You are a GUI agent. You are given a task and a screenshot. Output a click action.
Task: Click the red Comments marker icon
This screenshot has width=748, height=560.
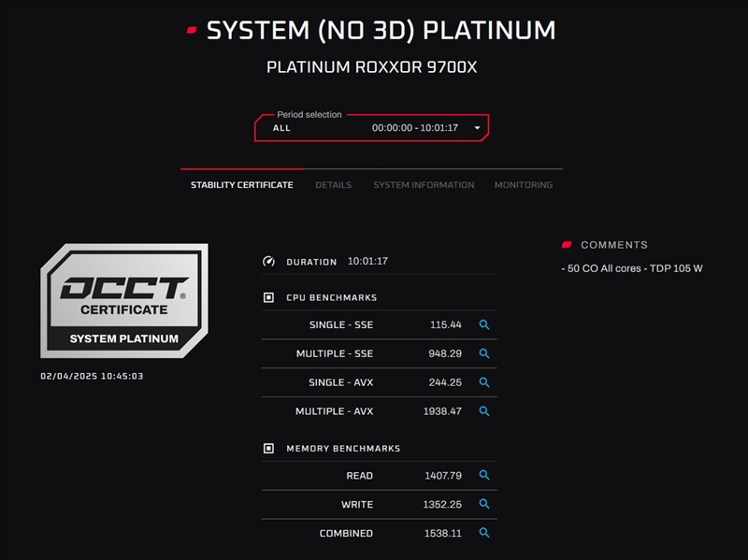(x=567, y=245)
